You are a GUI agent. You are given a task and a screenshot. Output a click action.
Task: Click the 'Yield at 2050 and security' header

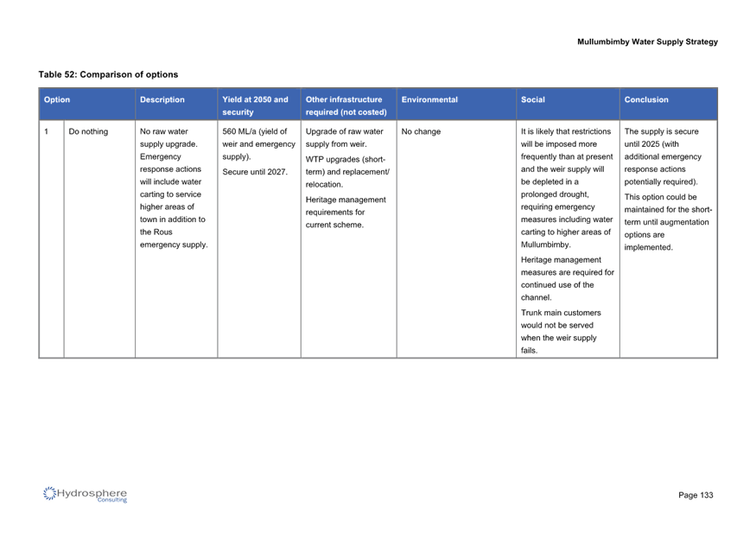tap(259, 105)
